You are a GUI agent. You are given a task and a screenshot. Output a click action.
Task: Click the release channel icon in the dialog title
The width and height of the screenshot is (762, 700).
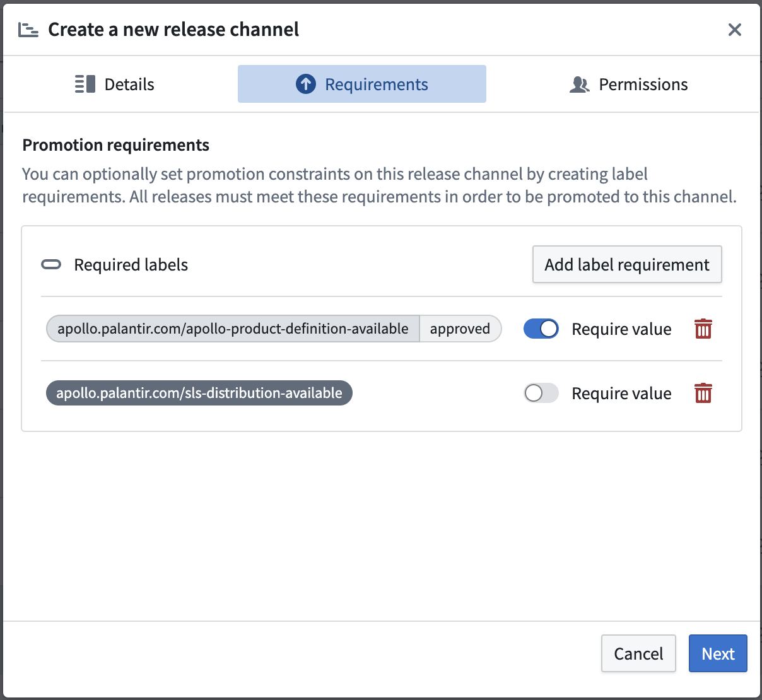click(28, 30)
